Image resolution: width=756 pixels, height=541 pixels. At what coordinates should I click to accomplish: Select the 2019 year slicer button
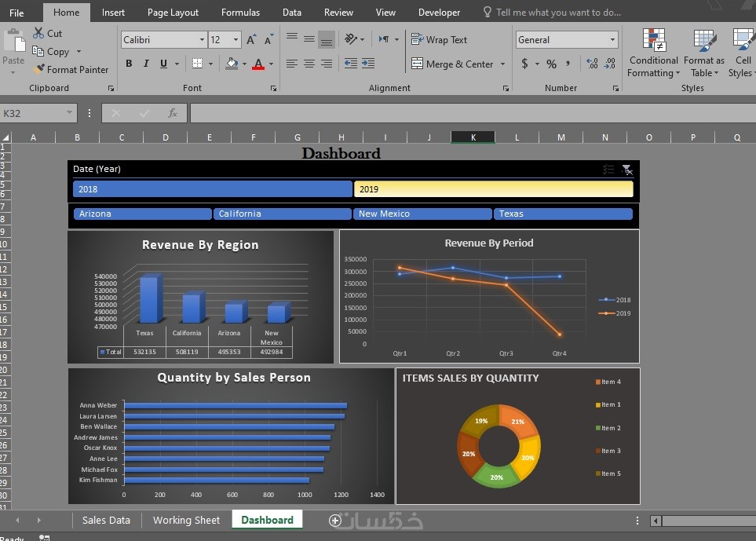click(x=493, y=189)
